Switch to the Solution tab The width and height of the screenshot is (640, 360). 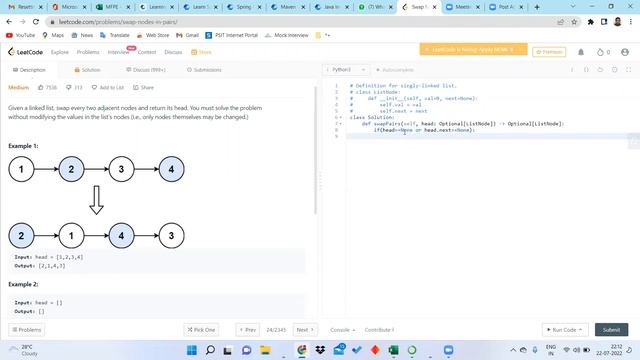coord(87,70)
